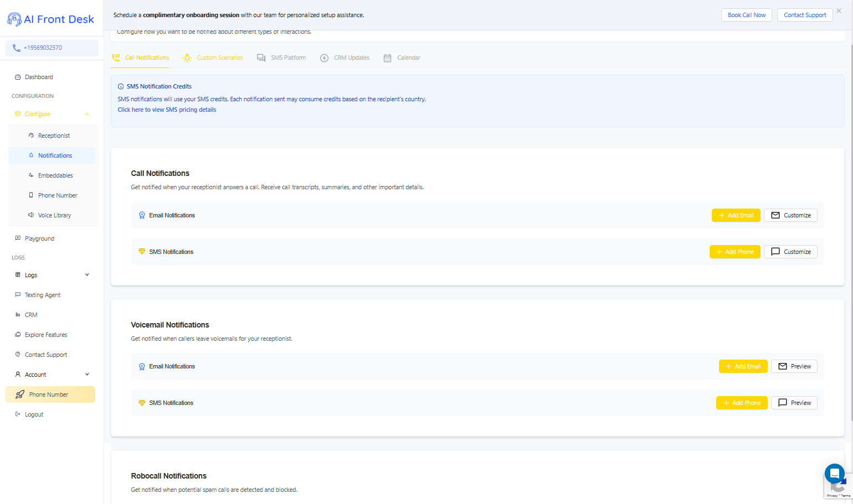Add Phone for Voicemail SMS Notifications
This screenshot has width=853, height=504.
pos(742,403)
